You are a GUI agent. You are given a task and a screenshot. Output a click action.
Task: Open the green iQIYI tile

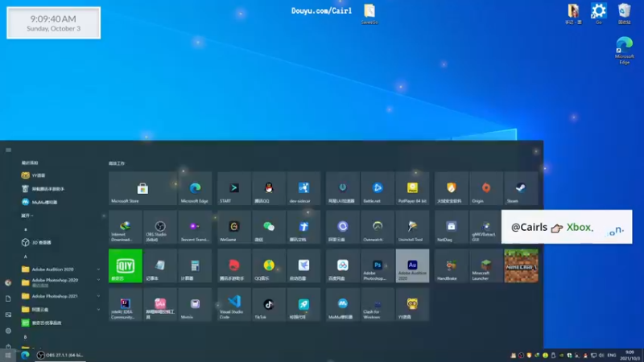pos(126,265)
